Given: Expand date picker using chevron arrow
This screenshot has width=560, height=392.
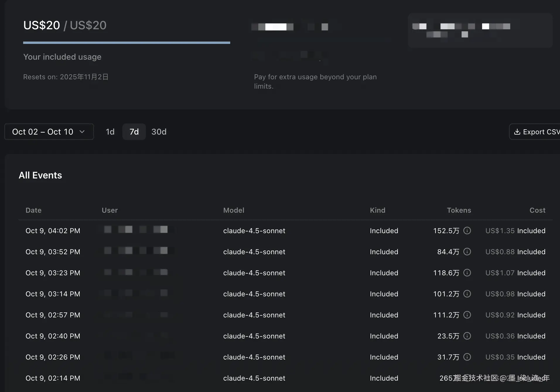Looking at the screenshot, I should 82,132.
